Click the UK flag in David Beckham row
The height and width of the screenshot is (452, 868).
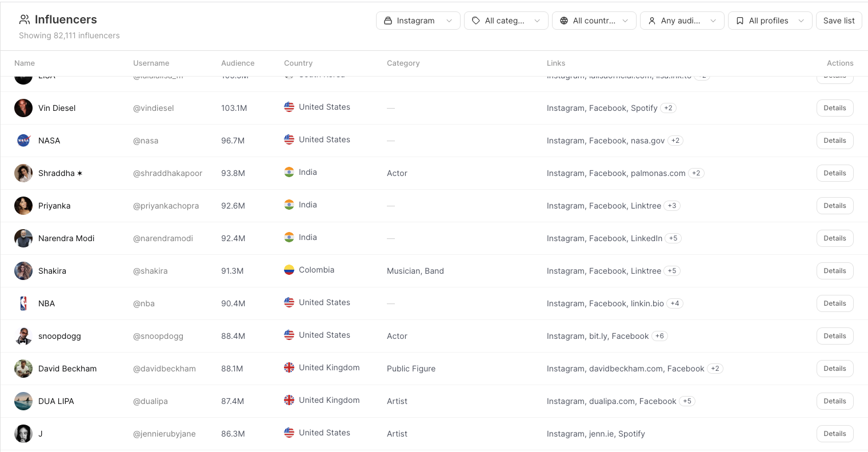[289, 367]
